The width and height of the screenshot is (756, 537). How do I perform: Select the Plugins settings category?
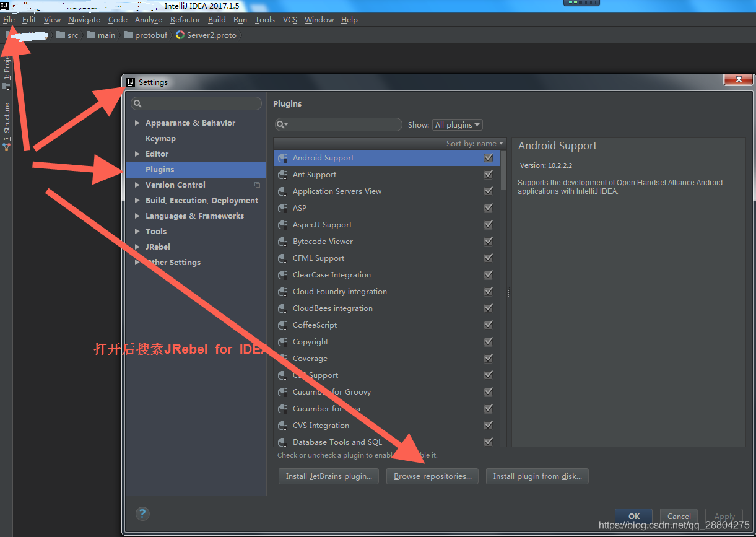click(196, 170)
